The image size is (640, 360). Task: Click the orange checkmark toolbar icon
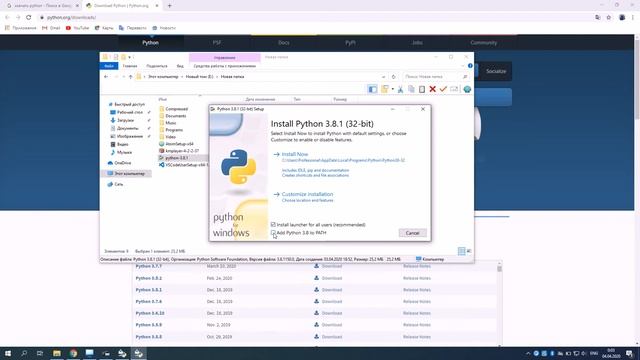click(x=443, y=89)
